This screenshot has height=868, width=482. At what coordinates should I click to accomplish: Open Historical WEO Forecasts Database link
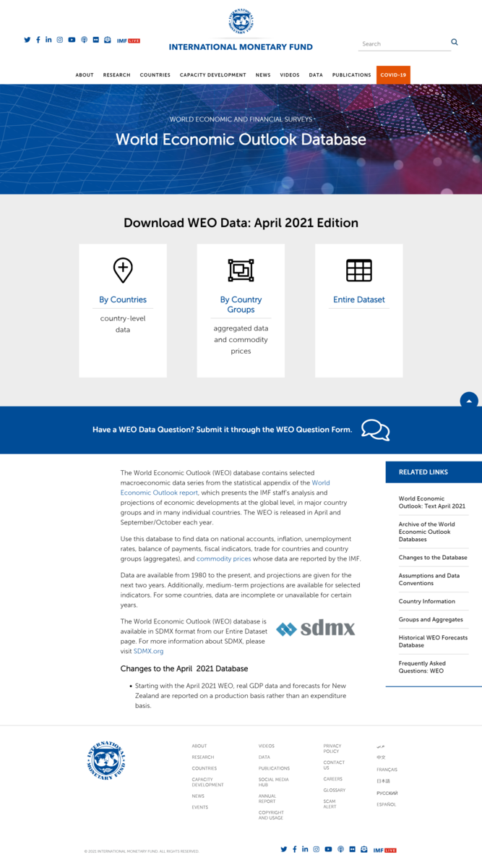pyautogui.click(x=433, y=642)
